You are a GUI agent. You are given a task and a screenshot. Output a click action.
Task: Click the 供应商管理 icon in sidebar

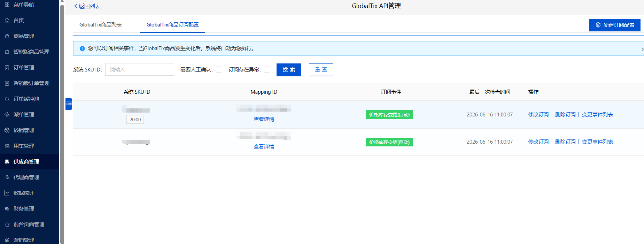7,162
